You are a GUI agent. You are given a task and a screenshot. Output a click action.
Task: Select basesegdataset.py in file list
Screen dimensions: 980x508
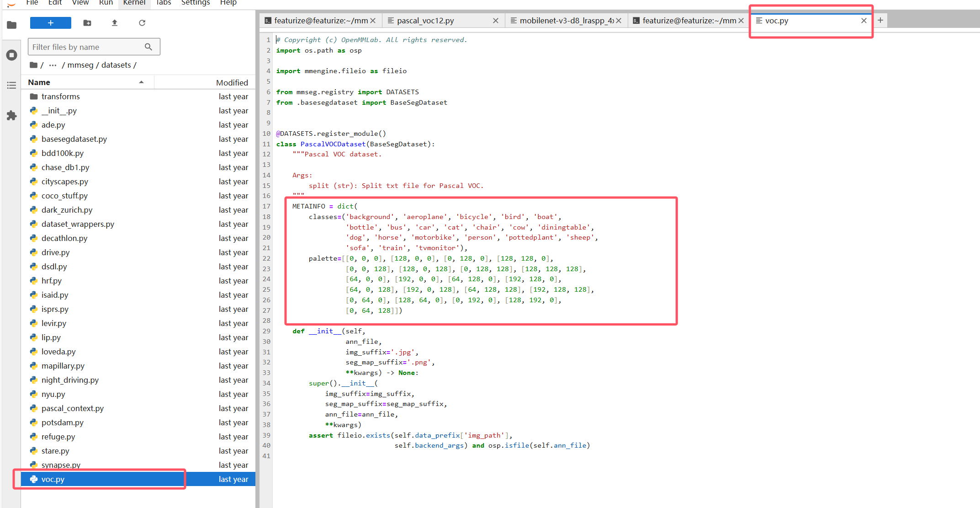[138, 139]
